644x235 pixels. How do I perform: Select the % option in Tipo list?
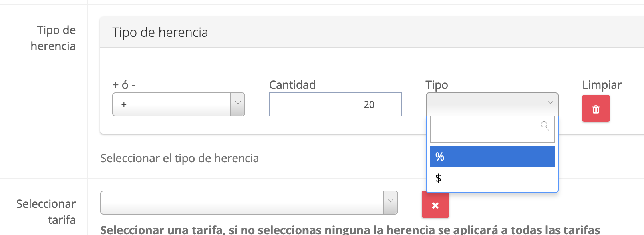(x=492, y=157)
